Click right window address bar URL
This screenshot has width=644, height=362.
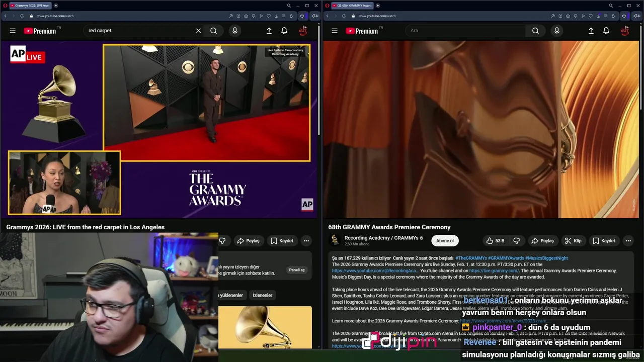tap(377, 16)
